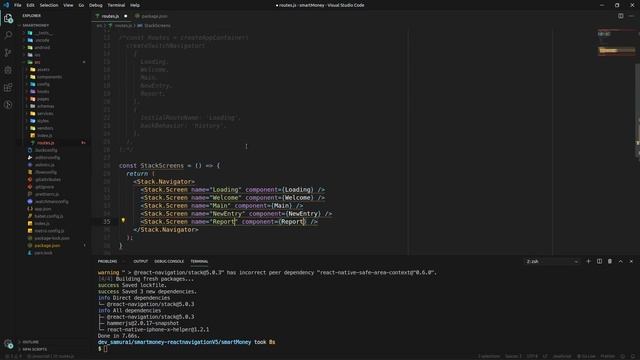Switch to the routes.js editor tab
This screenshot has height=360, width=640.
pyautogui.click(x=110, y=16)
